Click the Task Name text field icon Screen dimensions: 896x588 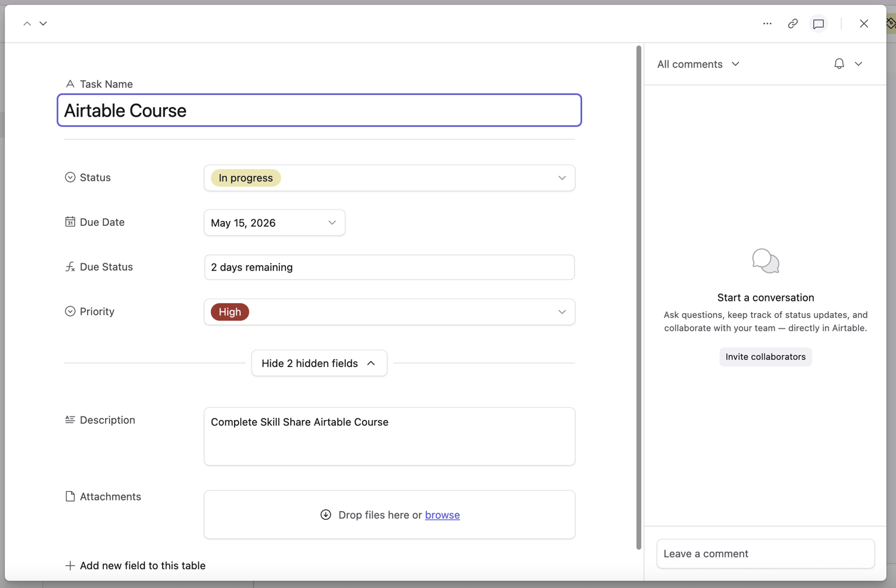tap(70, 84)
